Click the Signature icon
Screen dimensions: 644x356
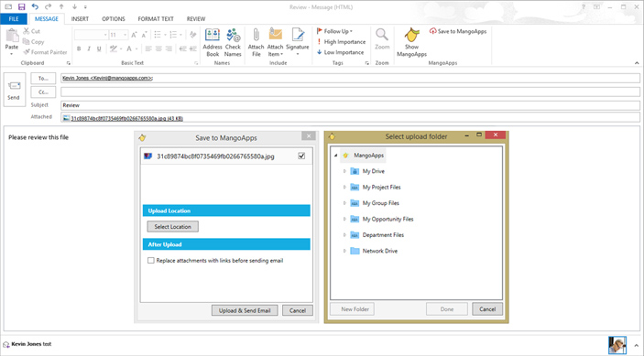click(298, 35)
